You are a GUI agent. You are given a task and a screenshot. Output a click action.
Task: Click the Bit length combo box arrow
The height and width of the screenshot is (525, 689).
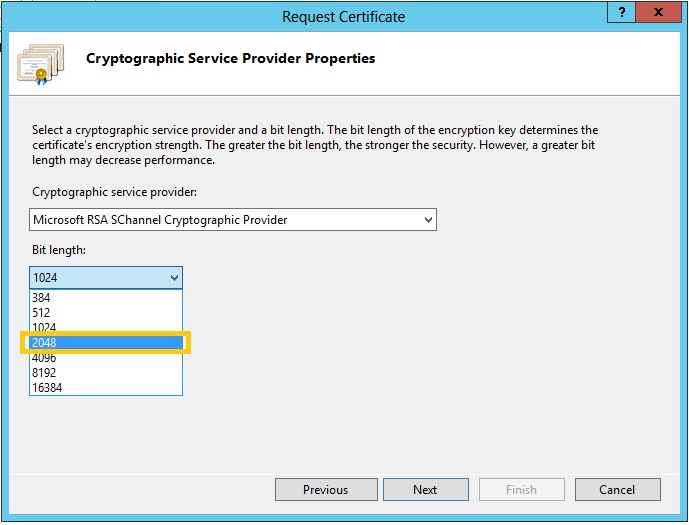[174, 278]
